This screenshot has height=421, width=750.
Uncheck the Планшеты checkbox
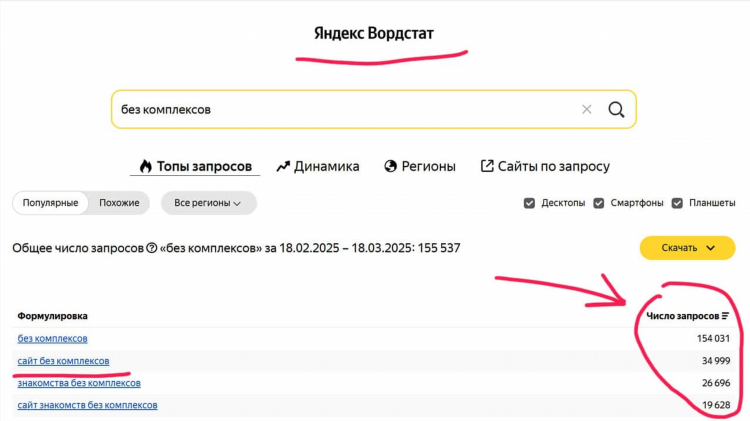coord(677,203)
